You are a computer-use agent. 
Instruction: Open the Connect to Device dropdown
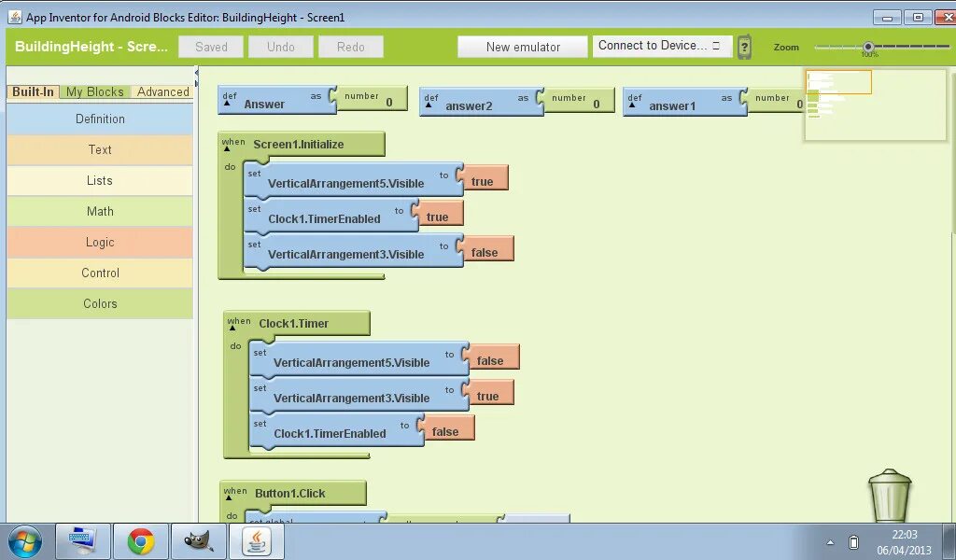coord(662,46)
